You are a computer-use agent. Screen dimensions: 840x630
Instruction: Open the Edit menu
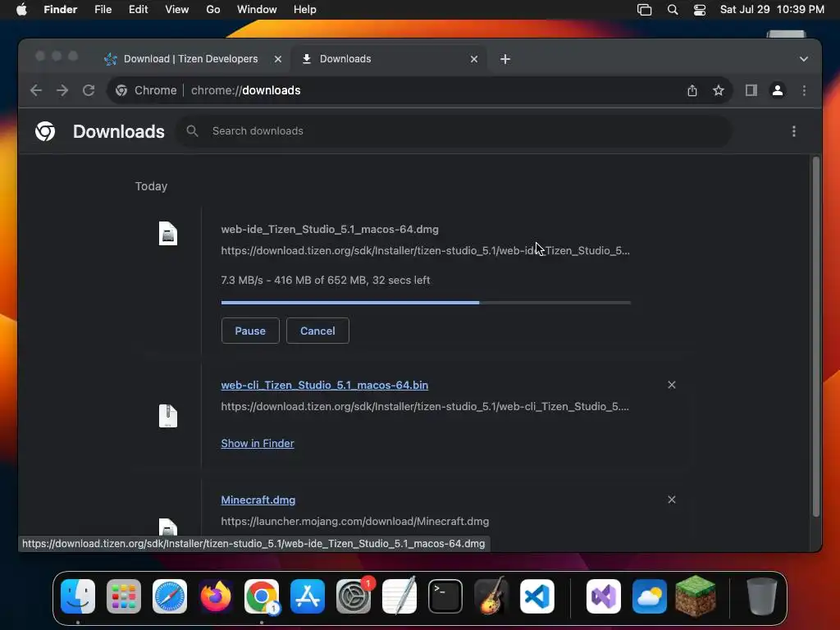[138, 10]
